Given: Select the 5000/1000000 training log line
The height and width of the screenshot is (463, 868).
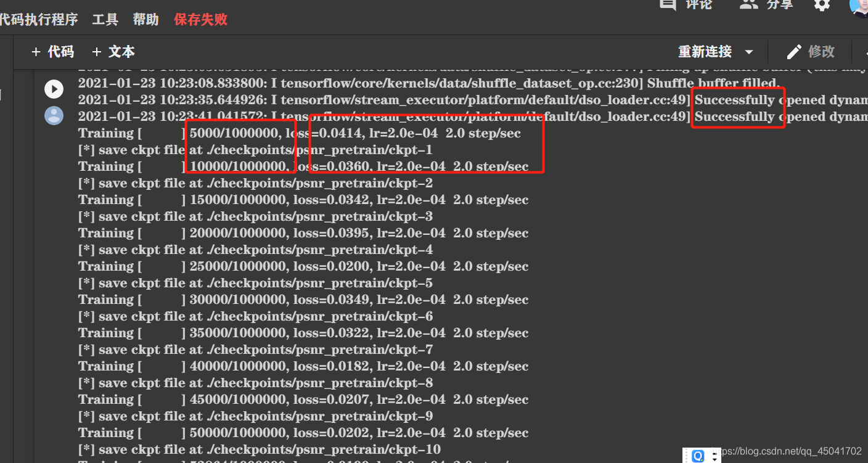Looking at the screenshot, I should tap(300, 133).
